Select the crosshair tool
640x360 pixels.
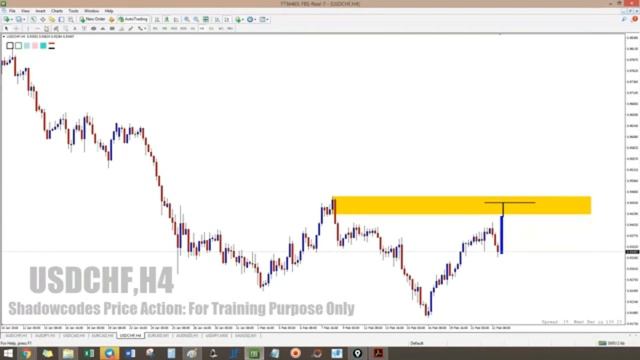click(16, 29)
